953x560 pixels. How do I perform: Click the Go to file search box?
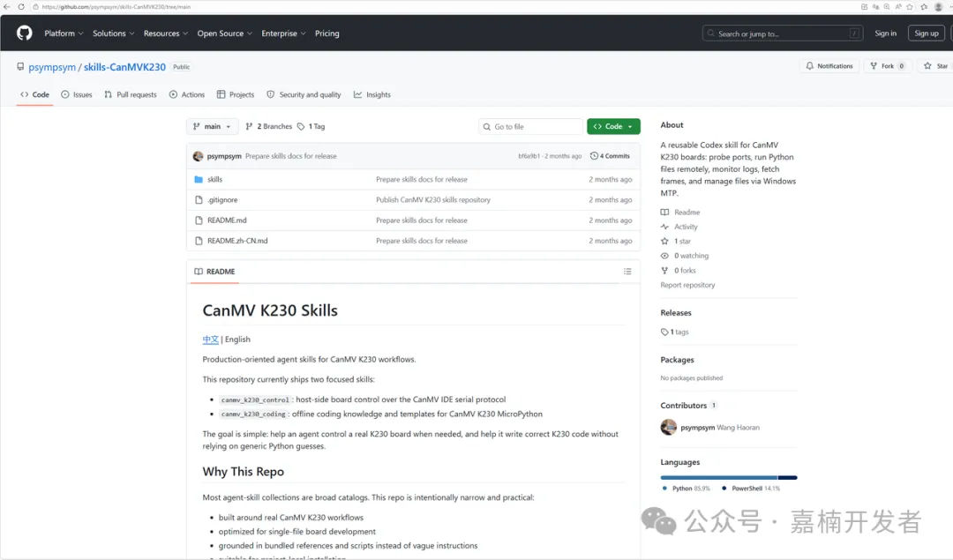click(530, 126)
